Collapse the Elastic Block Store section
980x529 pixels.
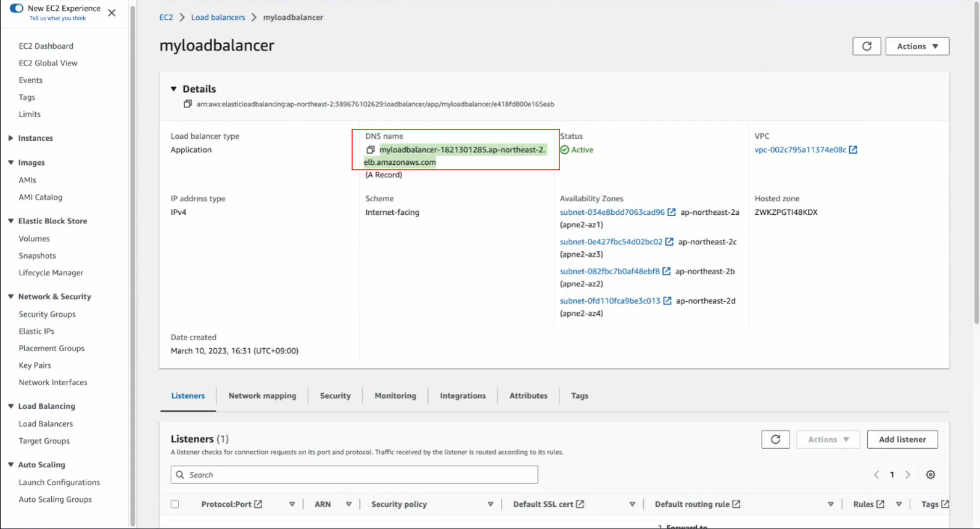[10, 221]
